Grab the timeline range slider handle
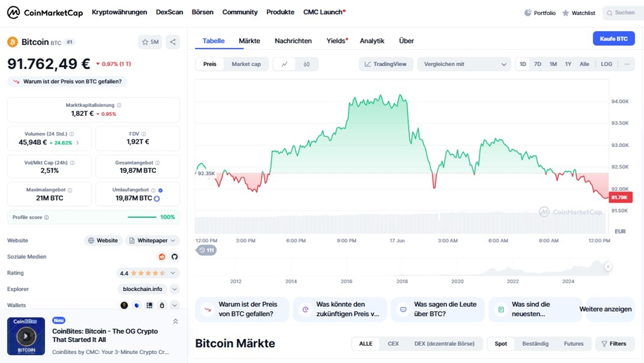The width and height of the screenshot is (644, 363). 608,266
